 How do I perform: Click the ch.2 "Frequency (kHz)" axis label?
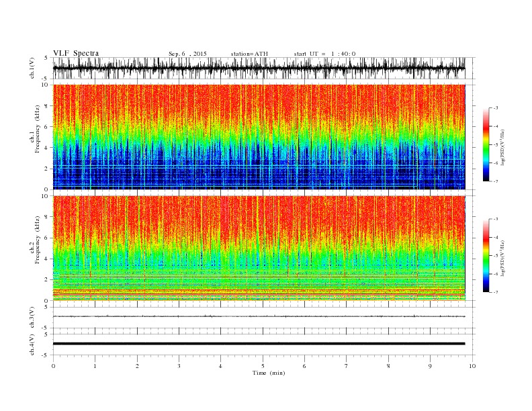[38, 240]
